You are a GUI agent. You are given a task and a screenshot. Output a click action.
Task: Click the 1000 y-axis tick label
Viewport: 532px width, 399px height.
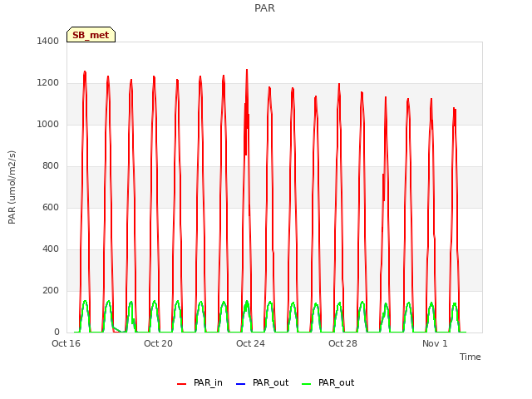coord(48,124)
